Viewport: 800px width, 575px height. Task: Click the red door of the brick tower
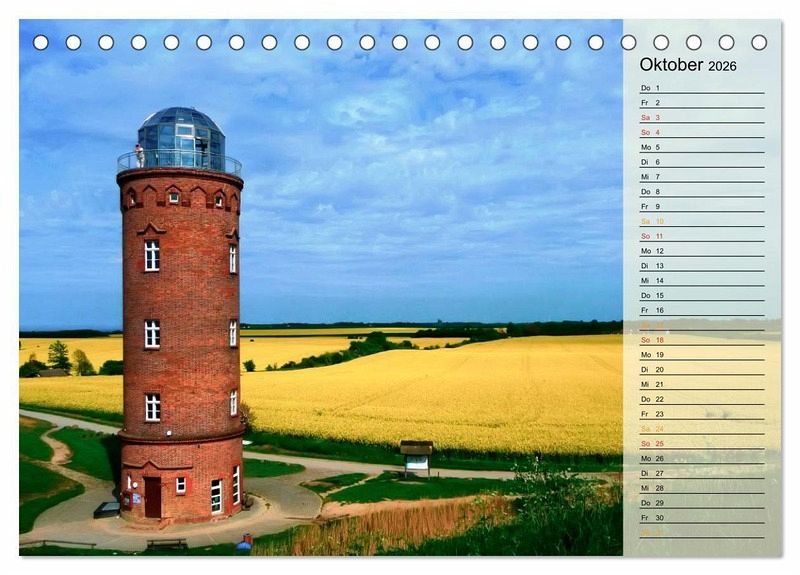152,497
